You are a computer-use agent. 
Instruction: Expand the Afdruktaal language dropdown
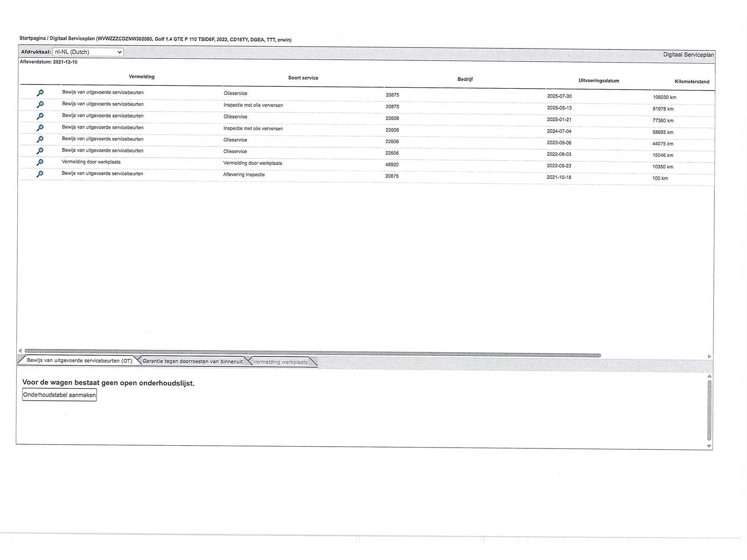(88, 52)
